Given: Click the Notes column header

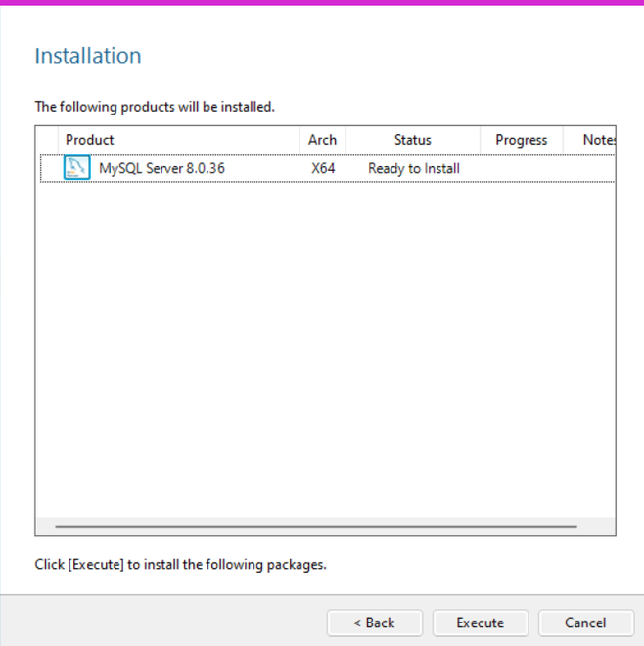Looking at the screenshot, I should (589, 140).
